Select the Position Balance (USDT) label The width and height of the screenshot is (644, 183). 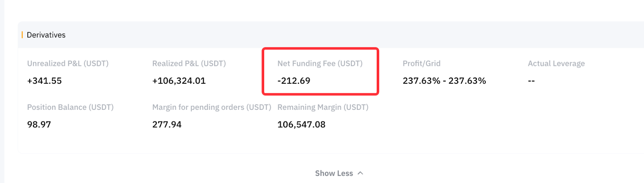click(70, 107)
